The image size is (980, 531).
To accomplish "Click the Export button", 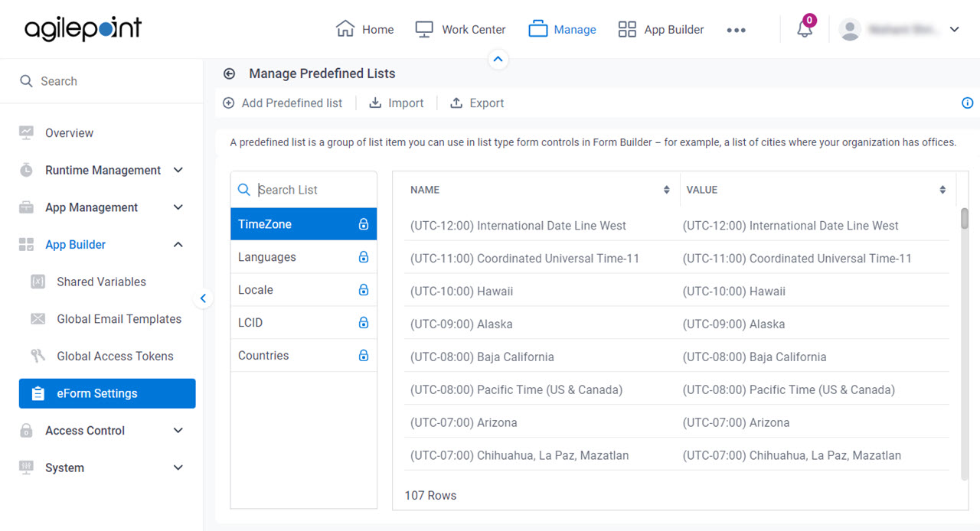I will point(477,103).
